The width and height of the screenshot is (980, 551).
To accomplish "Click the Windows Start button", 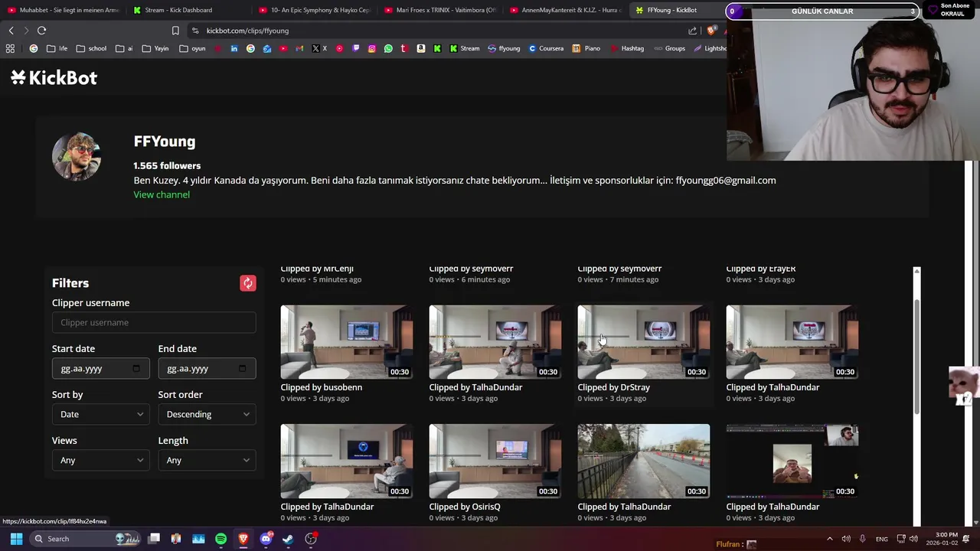I will click(x=16, y=539).
